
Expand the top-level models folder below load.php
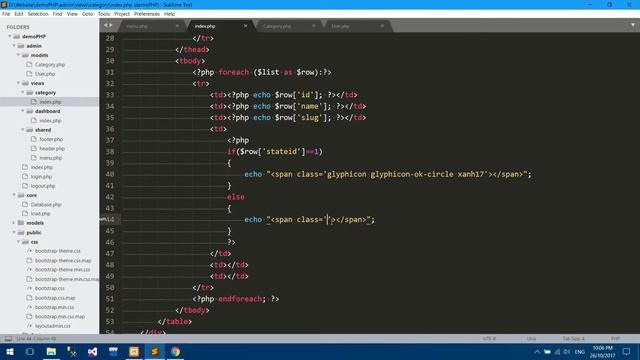pyautogui.click(x=14, y=223)
